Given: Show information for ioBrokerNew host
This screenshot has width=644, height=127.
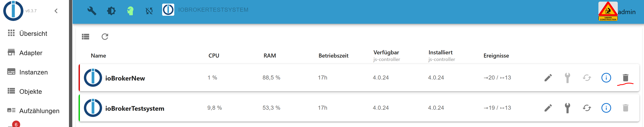Looking at the screenshot, I should 606,78.
